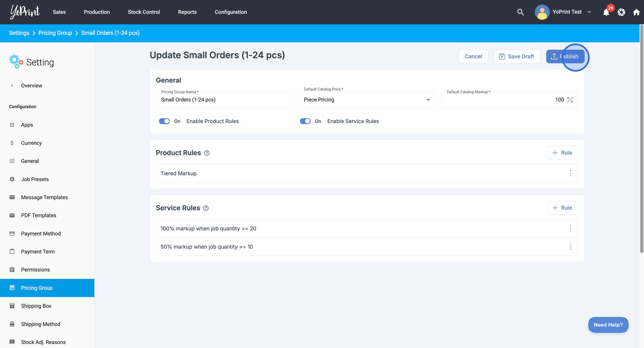The height and width of the screenshot is (348, 644).
Task: Disable the Enable Product Rules toggle
Action: (165, 121)
